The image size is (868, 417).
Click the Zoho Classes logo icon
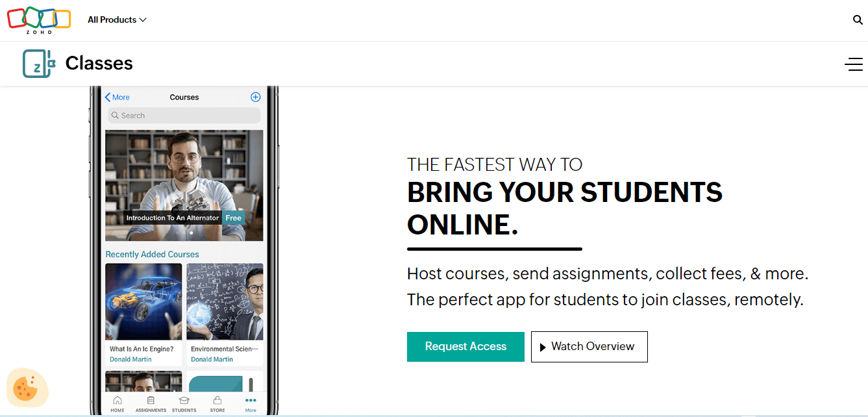point(39,63)
